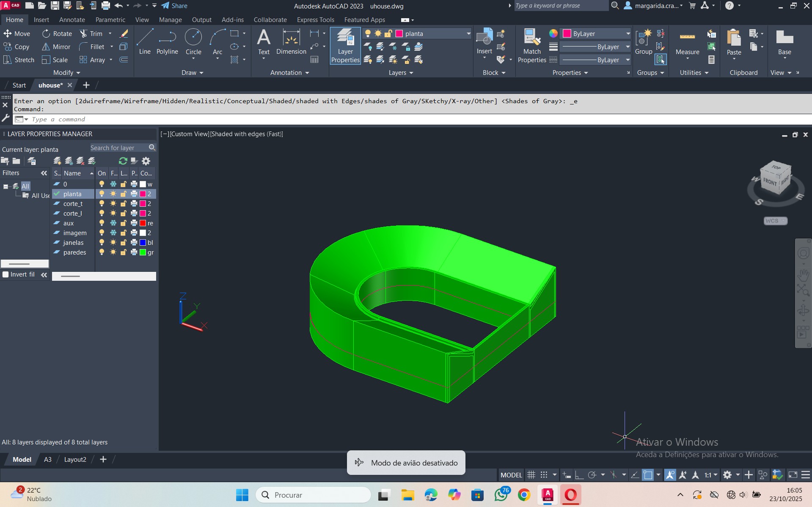Screen dimensions: 812x507
Task: Click the Share button
Action: pos(174,6)
